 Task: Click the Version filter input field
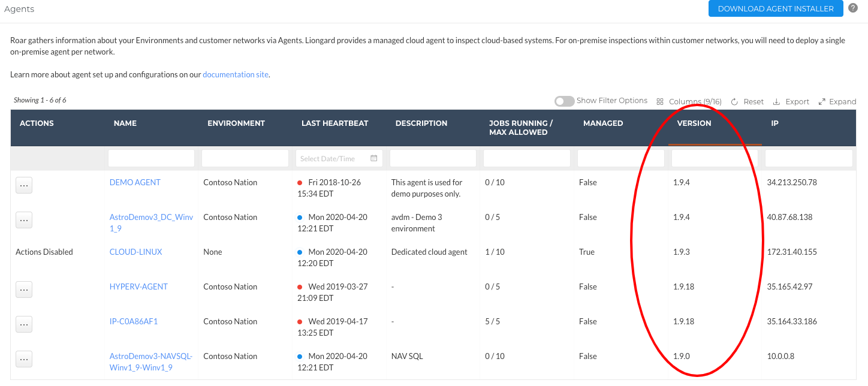coord(715,158)
